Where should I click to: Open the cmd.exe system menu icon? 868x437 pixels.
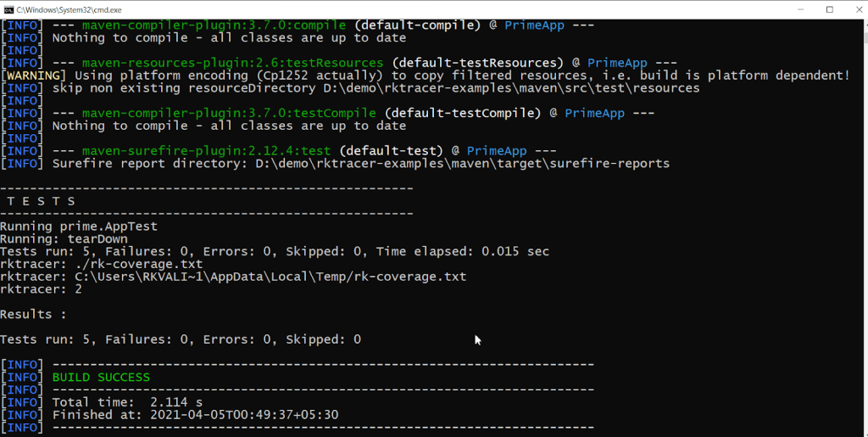[x=8, y=9]
